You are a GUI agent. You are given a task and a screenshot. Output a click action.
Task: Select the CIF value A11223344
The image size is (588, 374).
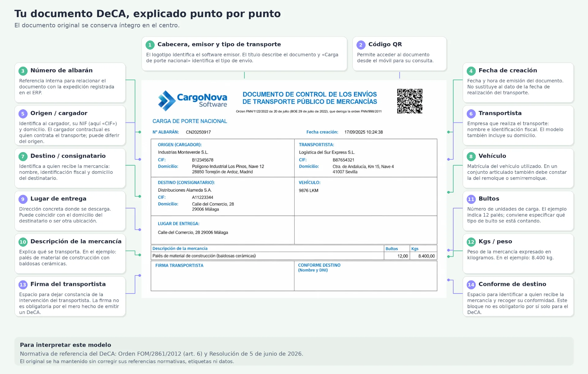[x=202, y=197]
